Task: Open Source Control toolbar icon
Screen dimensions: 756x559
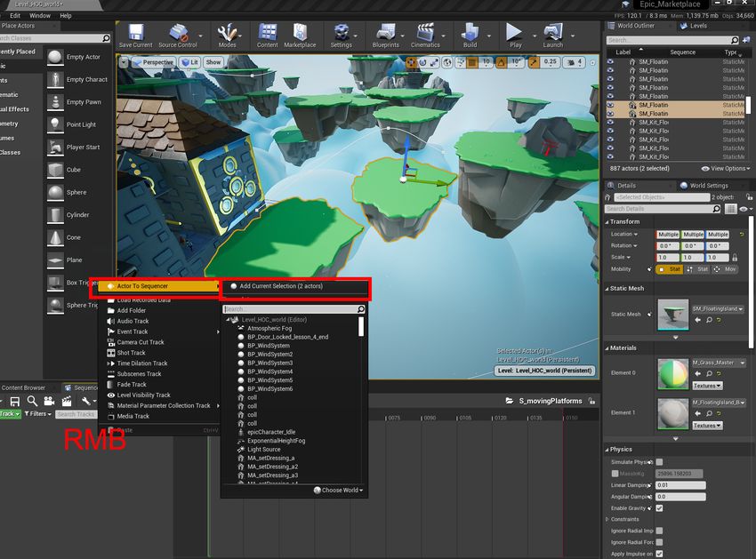Action: (x=177, y=33)
